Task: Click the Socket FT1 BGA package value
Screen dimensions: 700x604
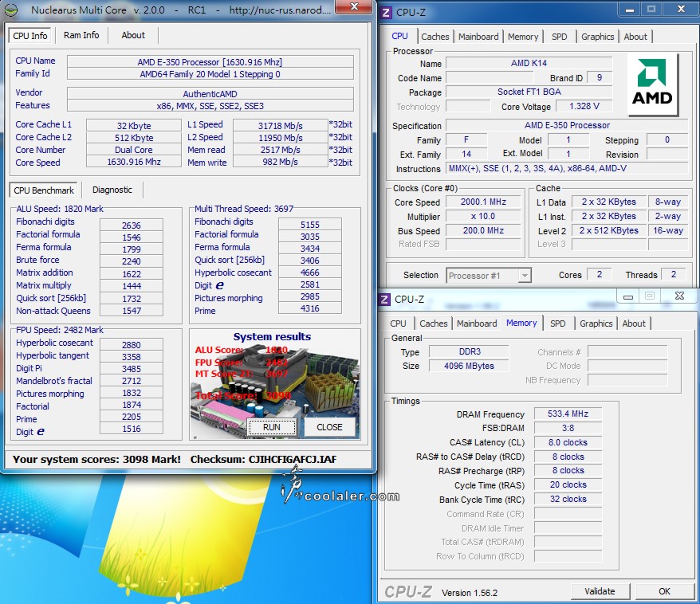Action: click(x=529, y=92)
